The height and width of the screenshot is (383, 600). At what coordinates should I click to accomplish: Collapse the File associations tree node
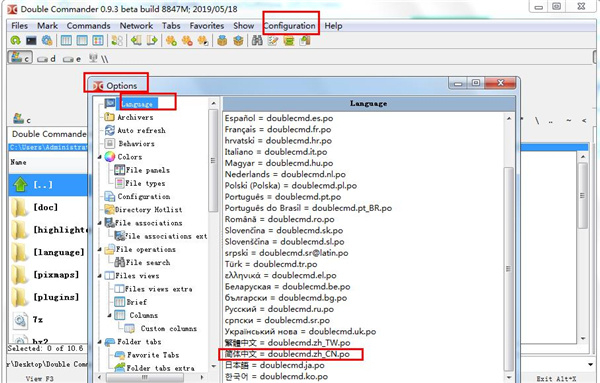click(100, 223)
